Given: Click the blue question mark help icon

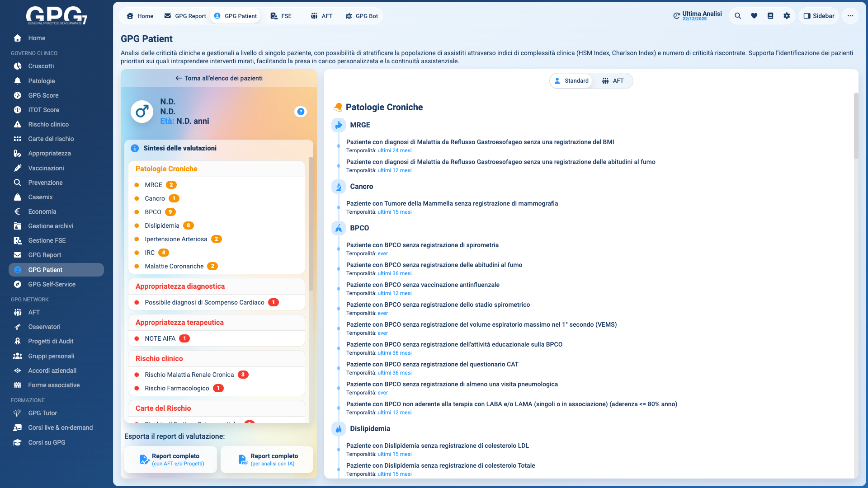Looking at the screenshot, I should click(301, 112).
